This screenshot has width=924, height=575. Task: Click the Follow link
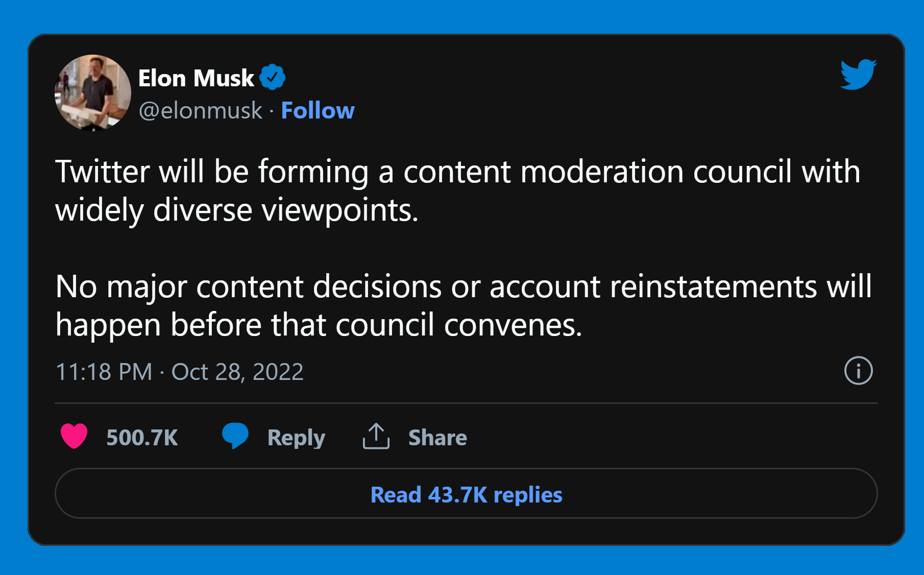318,110
